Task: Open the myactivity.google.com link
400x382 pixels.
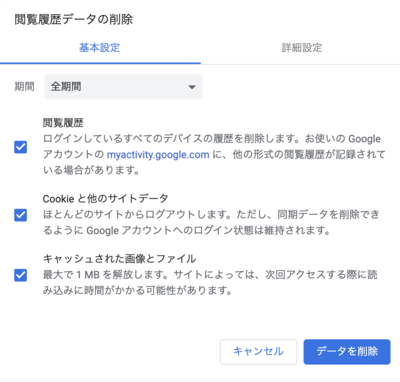Action: point(158,155)
